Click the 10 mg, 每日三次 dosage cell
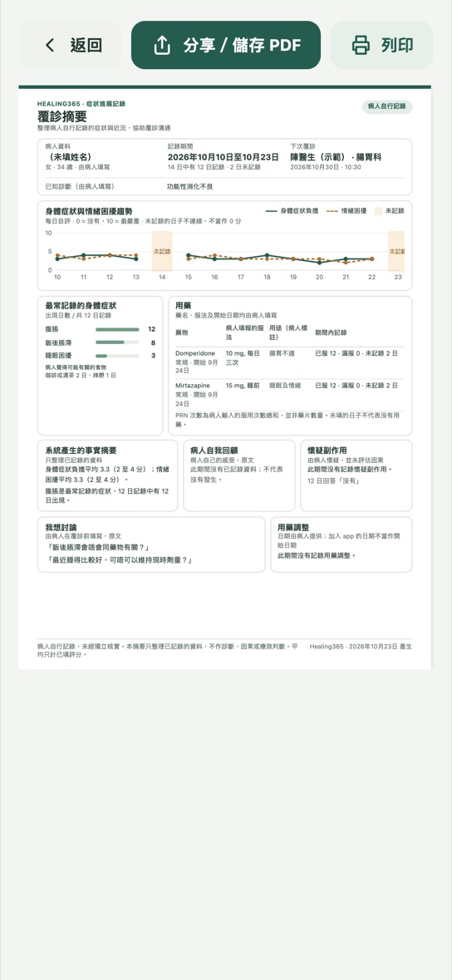Viewport: 452px width, 980px height. coord(243,357)
